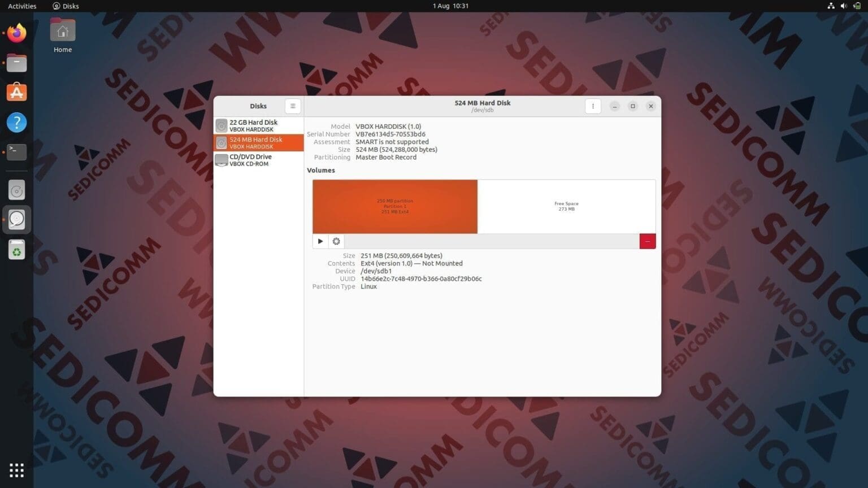Click the network status icon in top bar
Viewport: 868px width, 488px height.
point(831,6)
